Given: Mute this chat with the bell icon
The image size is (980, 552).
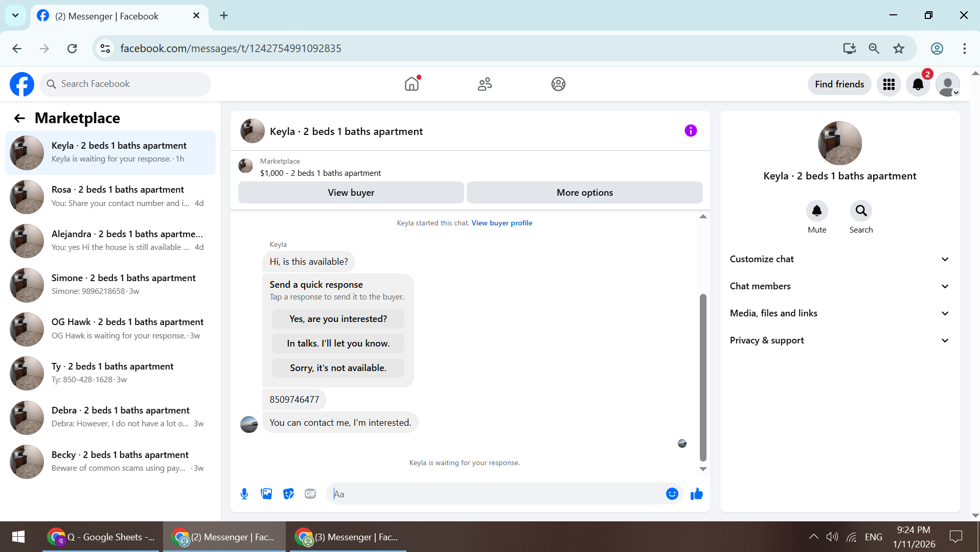Looking at the screenshot, I should [817, 211].
